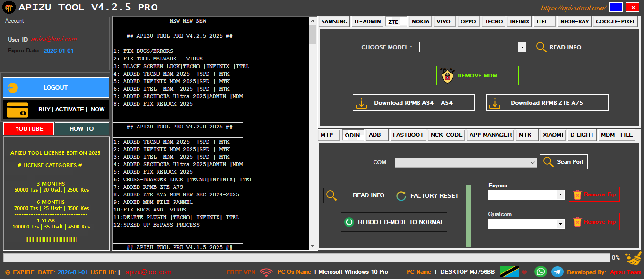Click Download RPMB A34 - A54
The height and width of the screenshot is (279, 644).
pos(414,103)
